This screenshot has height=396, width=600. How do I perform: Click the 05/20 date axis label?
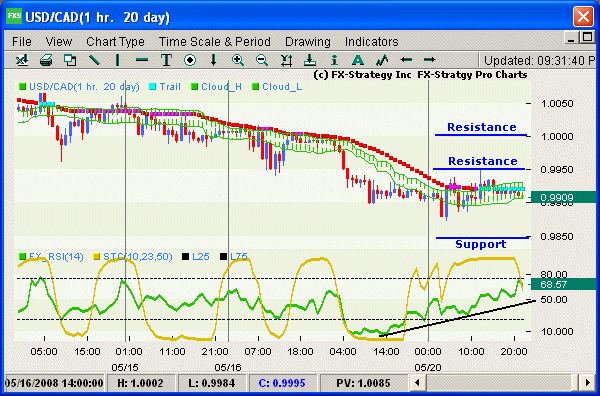(428, 367)
